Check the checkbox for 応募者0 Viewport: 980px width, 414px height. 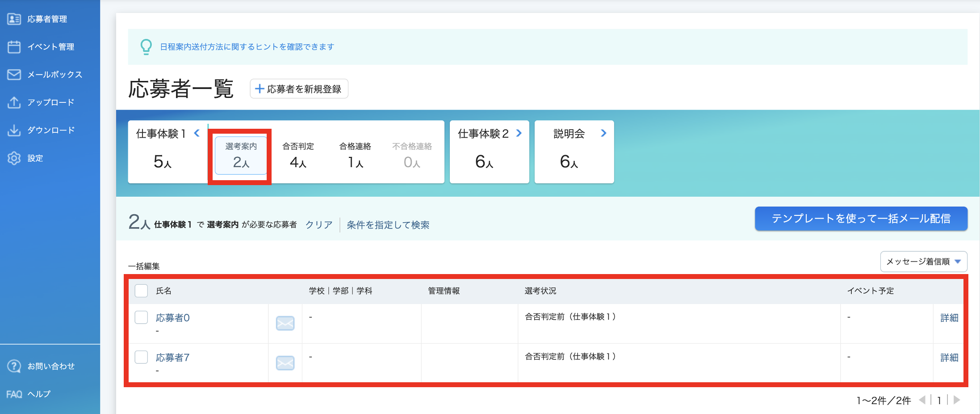141,317
